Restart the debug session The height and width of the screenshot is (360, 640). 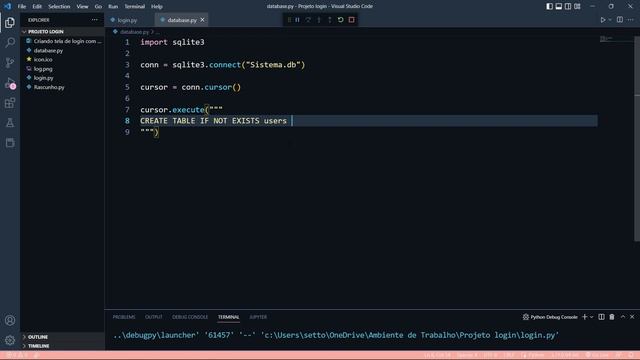pyautogui.click(x=340, y=20)
